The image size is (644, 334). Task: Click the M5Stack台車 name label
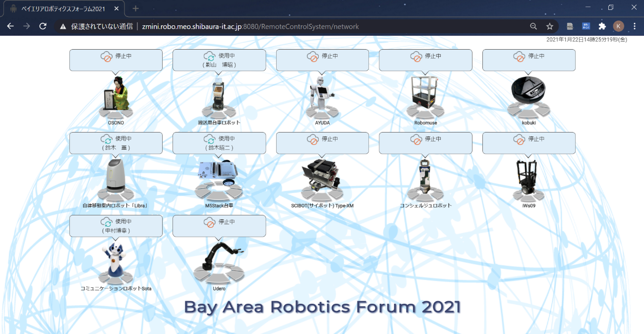pos(218,205)
